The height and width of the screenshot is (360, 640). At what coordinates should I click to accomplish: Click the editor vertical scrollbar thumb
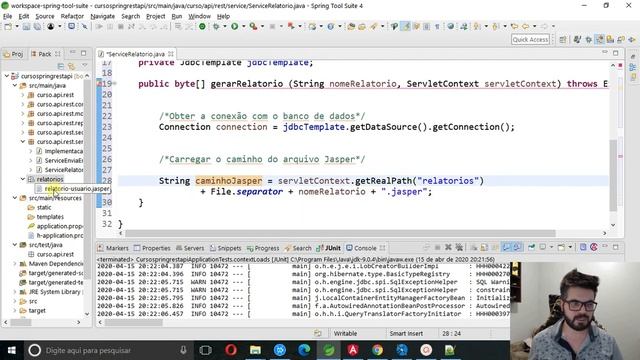pos(613,176)
